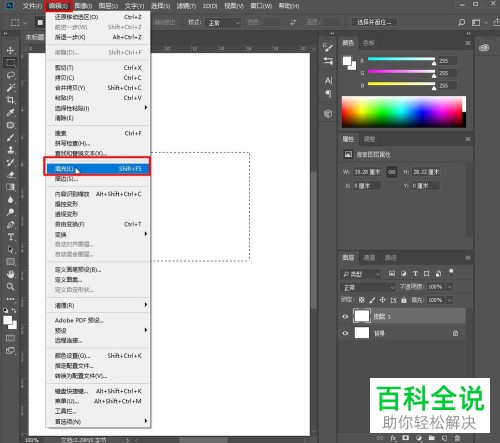Choose 颜色设置 Shift+Ctrl+K

[x=98, y=356]
